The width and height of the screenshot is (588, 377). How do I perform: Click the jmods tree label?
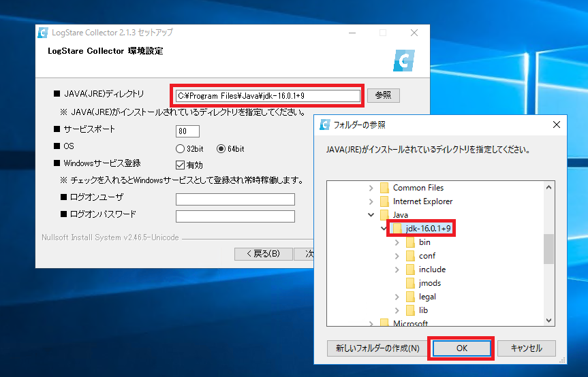click(x=430, y=283)
